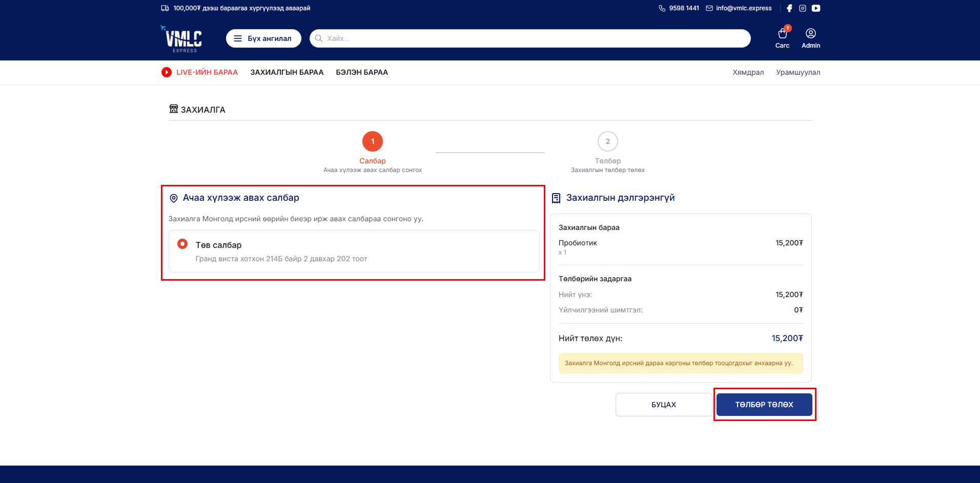Click the search magnifier icon

(x=319, y=38)
